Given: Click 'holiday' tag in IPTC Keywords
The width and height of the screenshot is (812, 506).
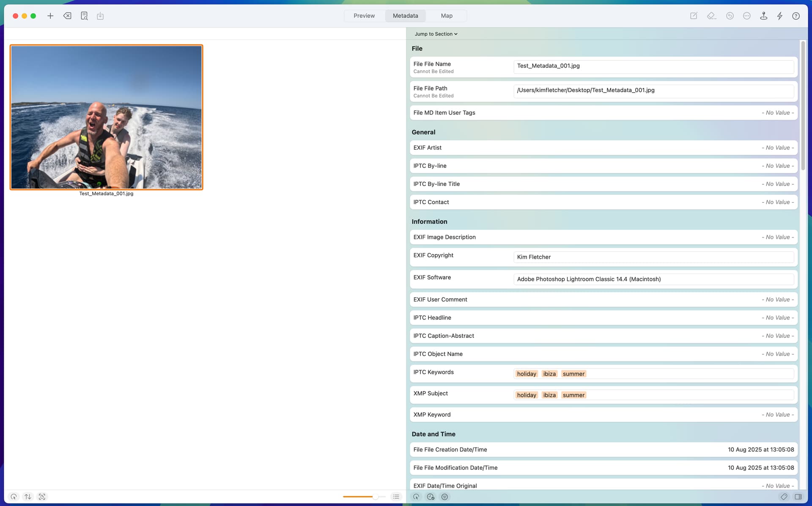Looking at the screenshot, I should click(527, 374).
